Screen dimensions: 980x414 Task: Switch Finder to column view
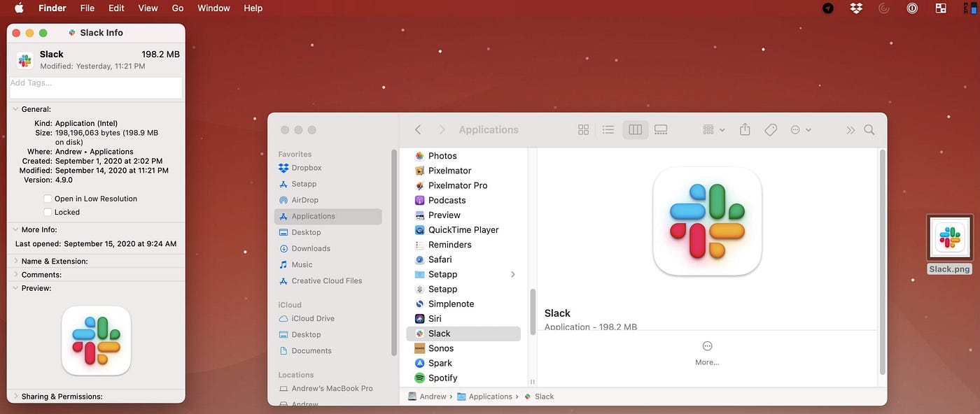[x=636, y=129]
